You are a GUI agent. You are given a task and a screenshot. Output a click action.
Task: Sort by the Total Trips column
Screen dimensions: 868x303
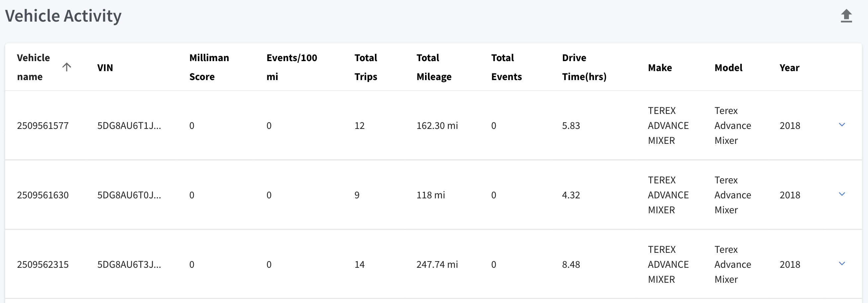tap(366, 67)
